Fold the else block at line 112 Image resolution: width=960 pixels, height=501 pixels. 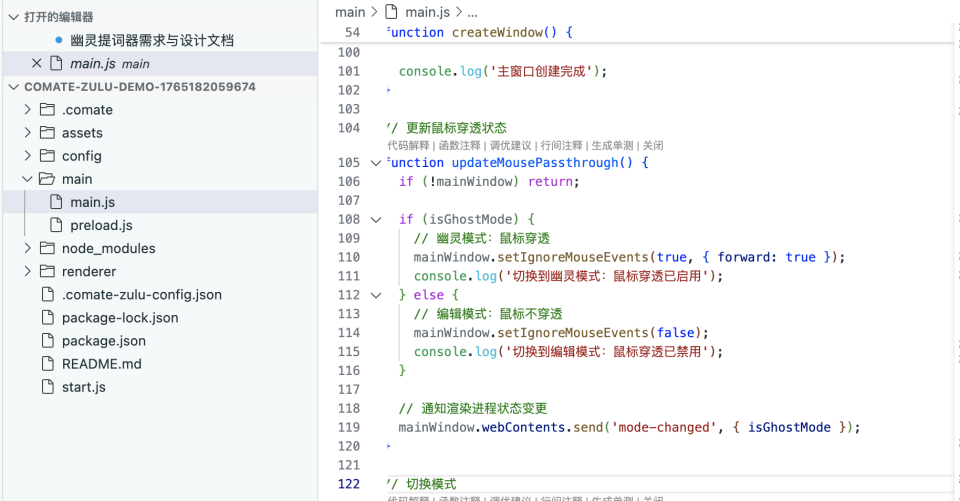(x=376, y=295)
